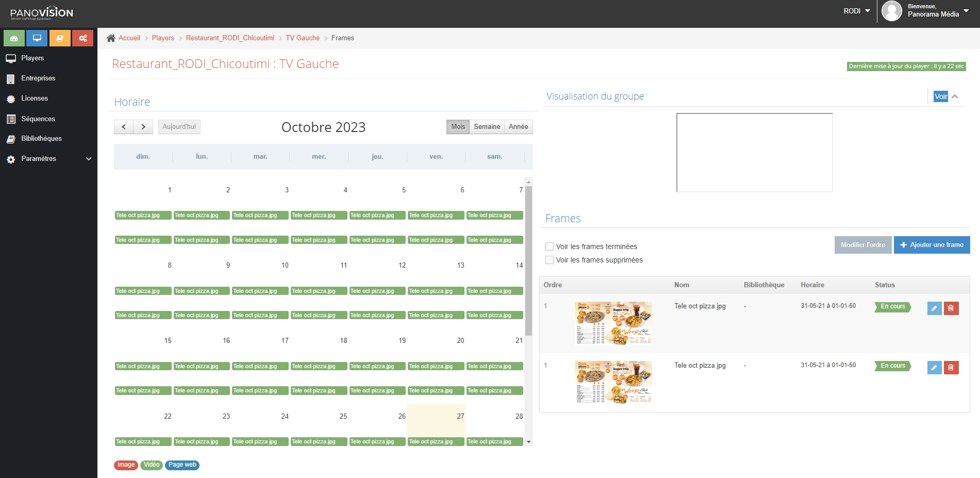
Task: Click the home icon in the breadcrumb
Action: pos(111,38)
